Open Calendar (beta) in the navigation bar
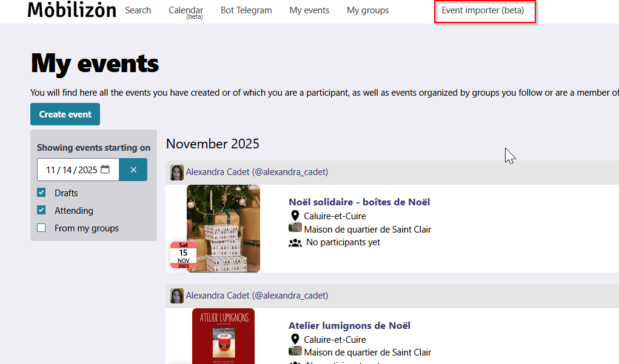 (x=186, y=11)
